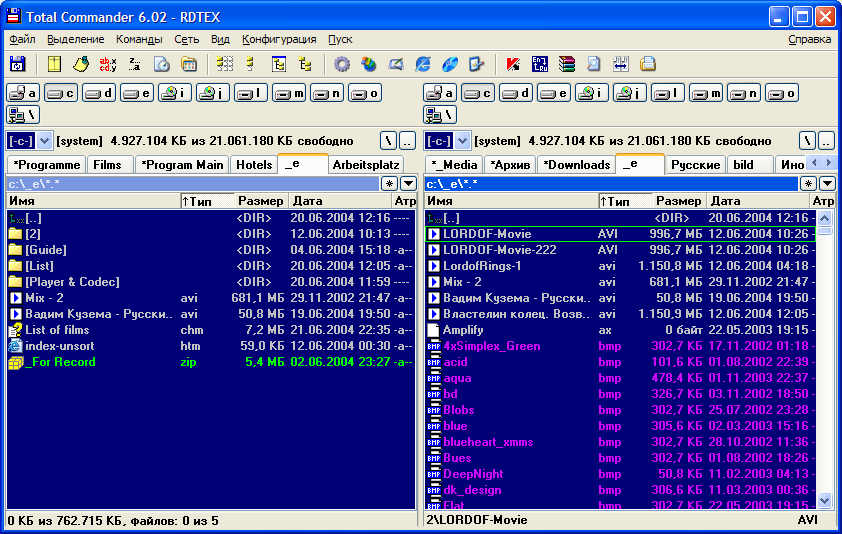Screen dimensions: 842x534
Task: Sort left panel by Имя column
Action: point(93,201)
